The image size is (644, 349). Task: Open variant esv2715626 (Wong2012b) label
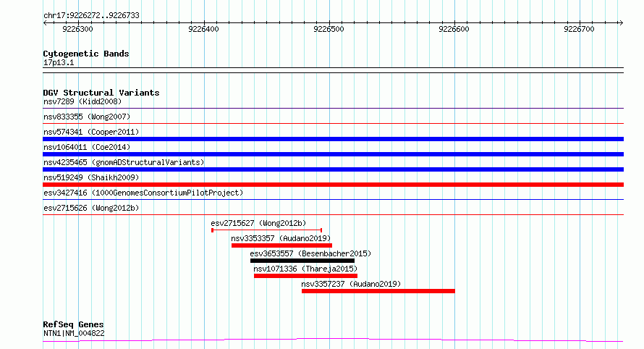click(x=91, y=208)
